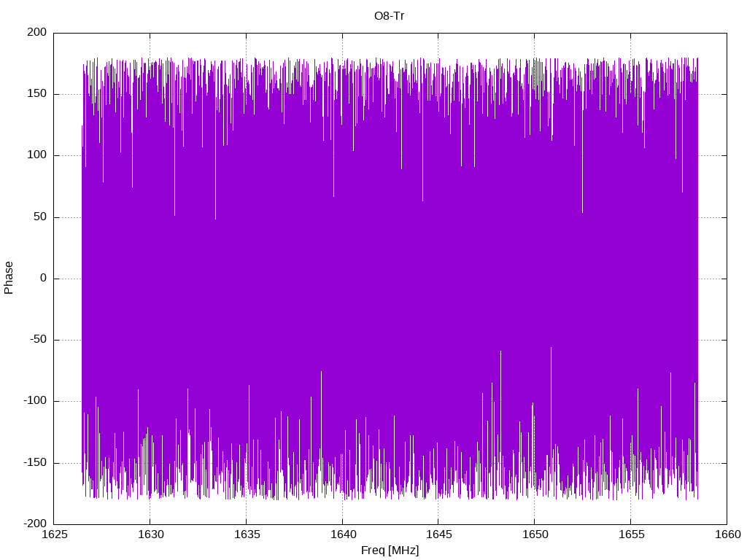Screen dimensions: 747x560
Task: Click the 1640 frequency tick label
Action: pos(343,534)
